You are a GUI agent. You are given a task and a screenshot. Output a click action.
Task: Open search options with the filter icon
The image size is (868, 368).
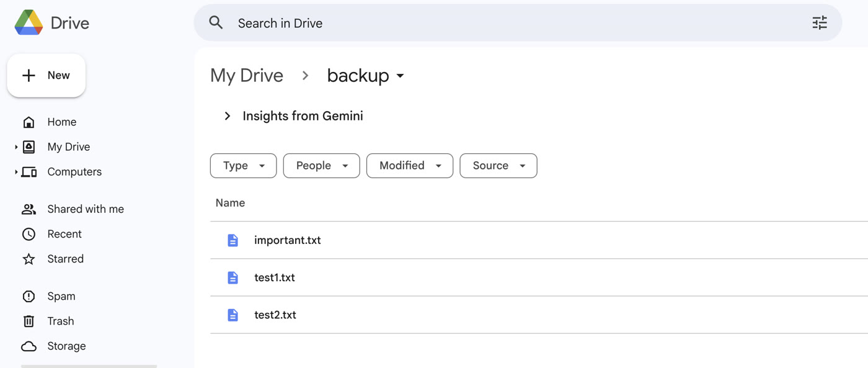(x=820, y=22)
